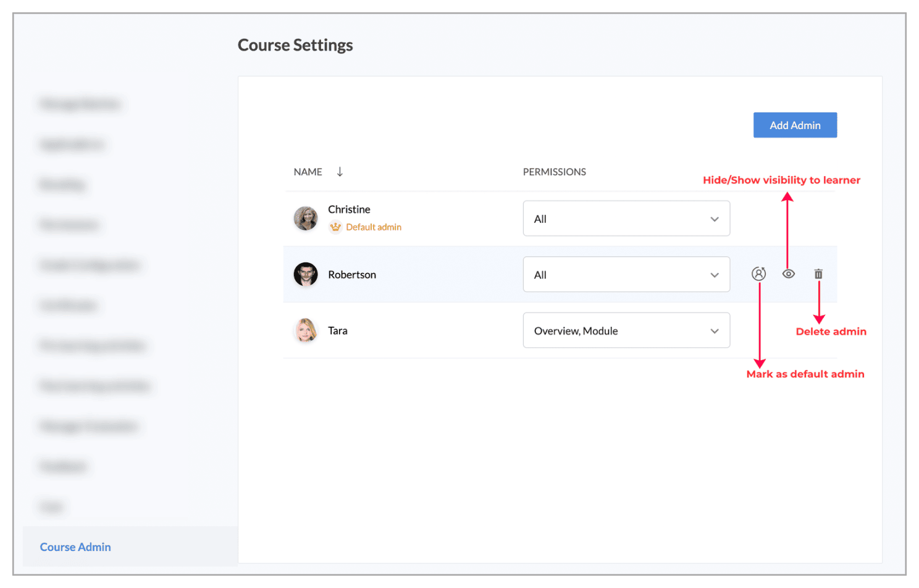Click Christine's profile avatar
The width and height of the screenshot is (919, 588).
[306, 218]
